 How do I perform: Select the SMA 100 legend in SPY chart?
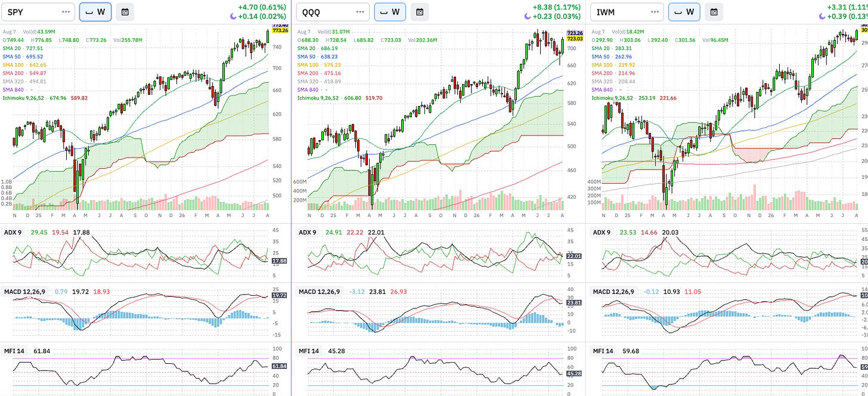(24, 64)
